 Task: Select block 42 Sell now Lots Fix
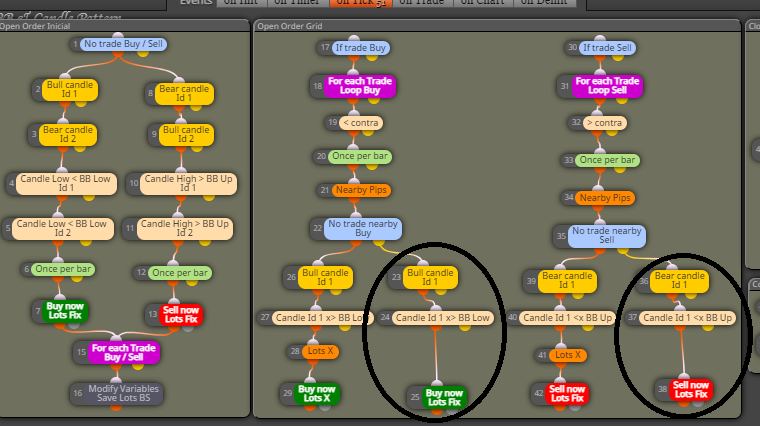click(567, 394)
